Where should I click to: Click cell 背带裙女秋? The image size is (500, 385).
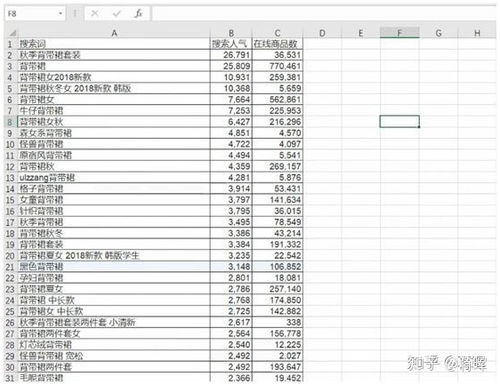point(114,122)
